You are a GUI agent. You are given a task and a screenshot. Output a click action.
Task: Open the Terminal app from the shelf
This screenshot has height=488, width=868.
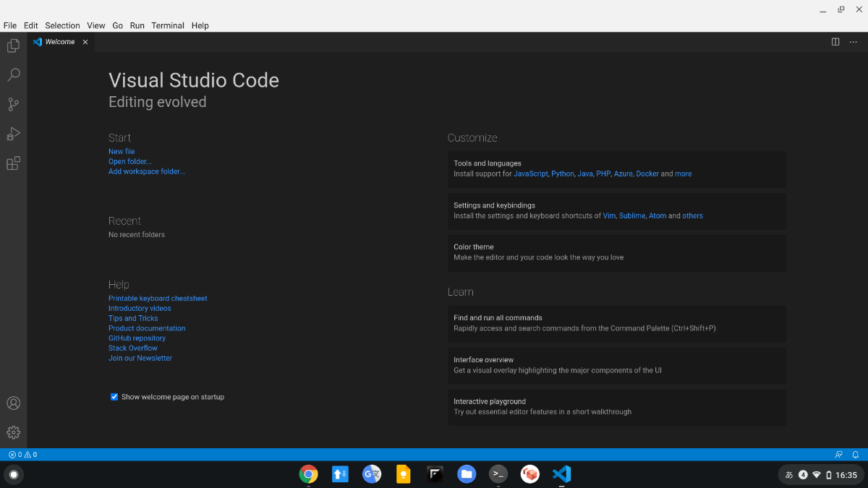point(498,474)
